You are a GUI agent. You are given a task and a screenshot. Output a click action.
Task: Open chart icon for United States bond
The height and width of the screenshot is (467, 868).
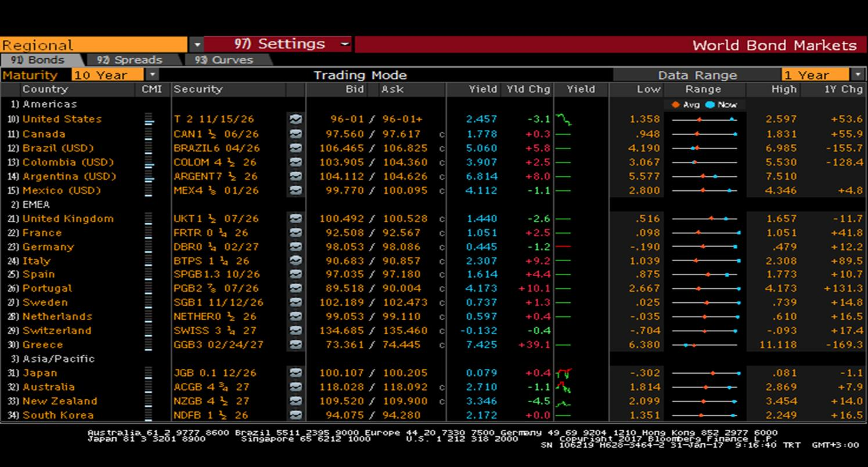point(296,119)
